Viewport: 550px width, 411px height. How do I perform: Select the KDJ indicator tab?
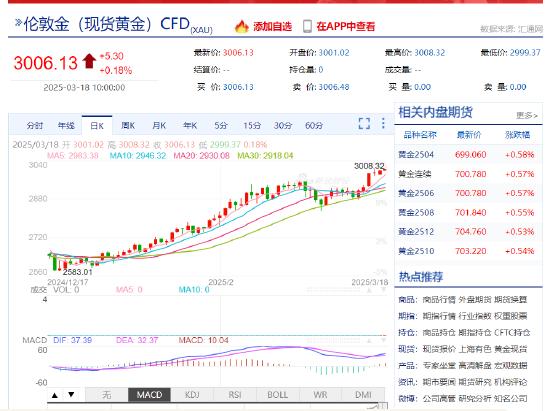(x=192, y=395)
